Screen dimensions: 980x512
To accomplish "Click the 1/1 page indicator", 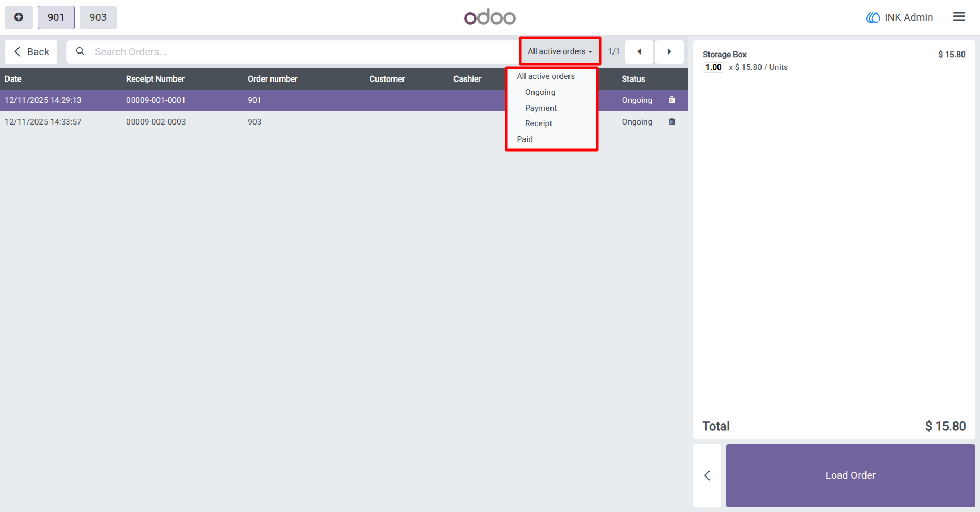I will pyautogui.click(x=614, y=51).
